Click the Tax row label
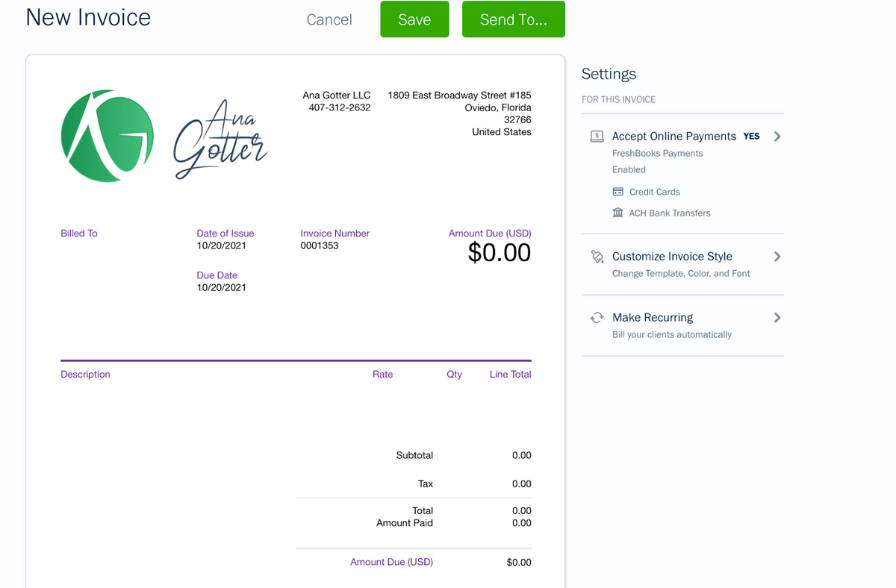896x588 pixels. 425,484
